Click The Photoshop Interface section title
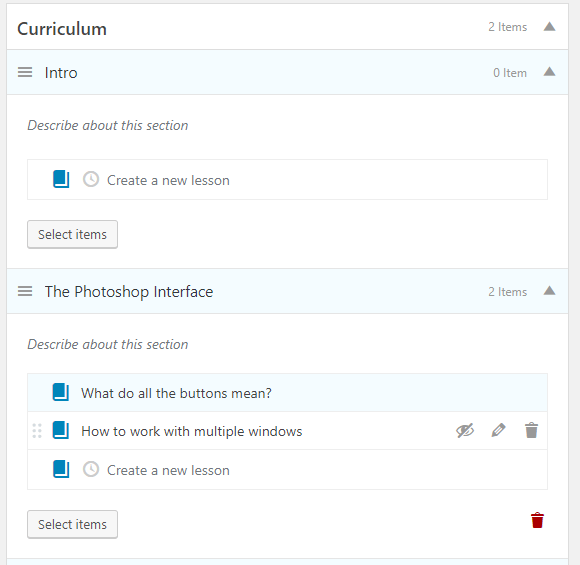Viewport: 580px width, 565px height. [x=129, y=292]
